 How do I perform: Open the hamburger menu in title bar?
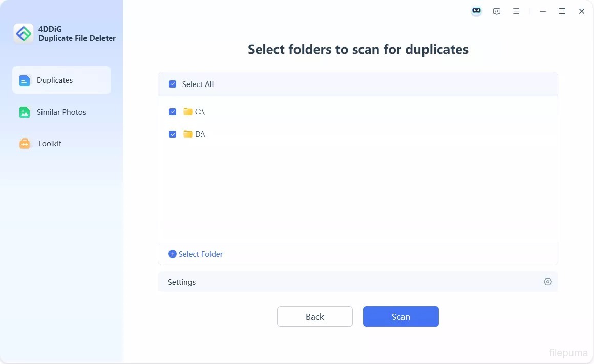[x=516, y=11]
